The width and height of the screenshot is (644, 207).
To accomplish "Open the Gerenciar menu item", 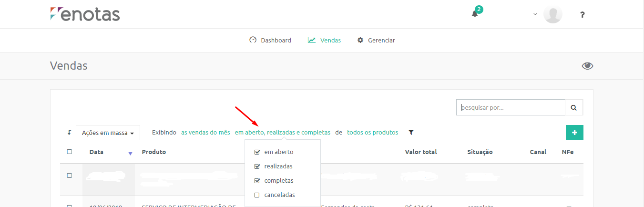I will point(376,40).
